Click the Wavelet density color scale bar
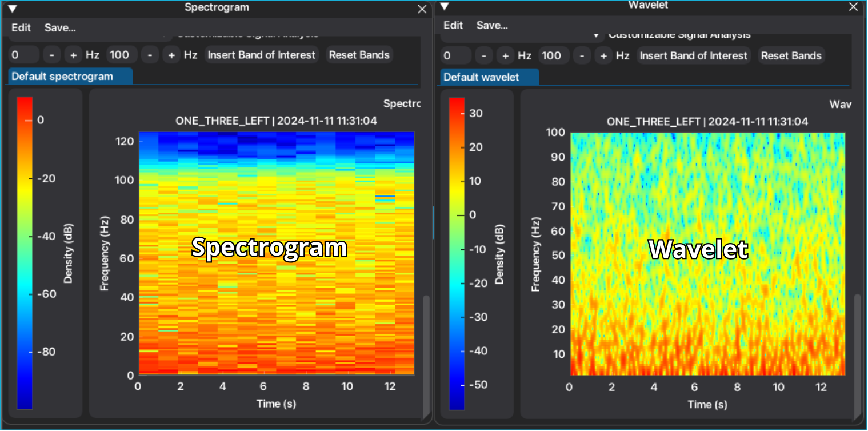The image size is (868, 431). tap(457, 254)
